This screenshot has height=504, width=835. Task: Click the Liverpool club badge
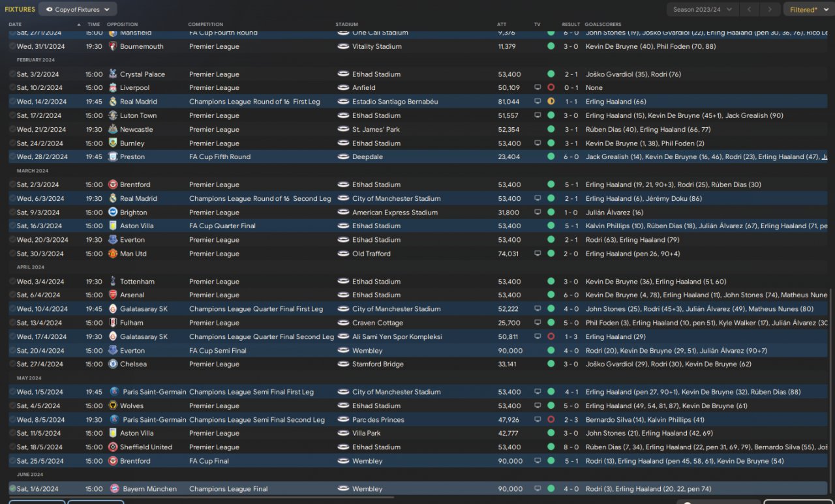coord(113,88)
